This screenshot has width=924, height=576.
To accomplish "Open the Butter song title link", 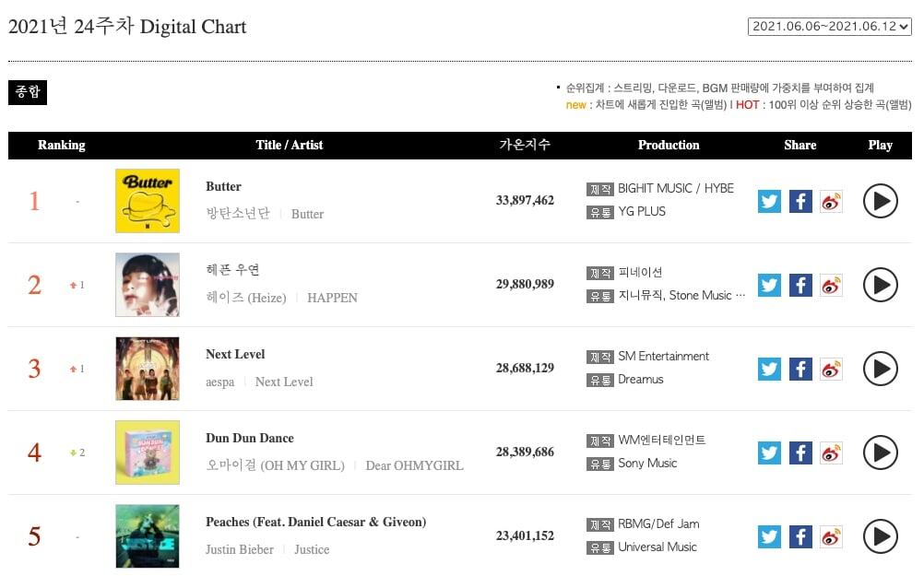I will (x=223, y=186).
